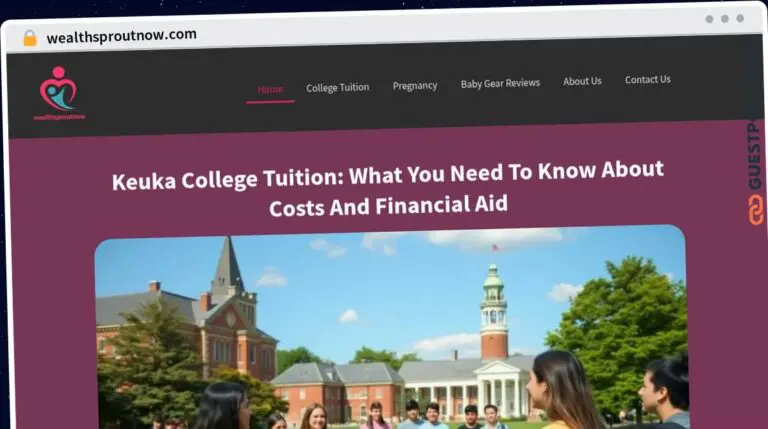Image resolution: width=768 pixels, height=429 pixels.
Task: Click the orange padlock security icon
Action: coord(30,38)
